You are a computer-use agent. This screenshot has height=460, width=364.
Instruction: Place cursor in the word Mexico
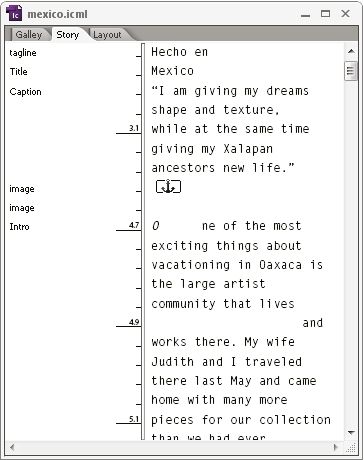point(172,71)
